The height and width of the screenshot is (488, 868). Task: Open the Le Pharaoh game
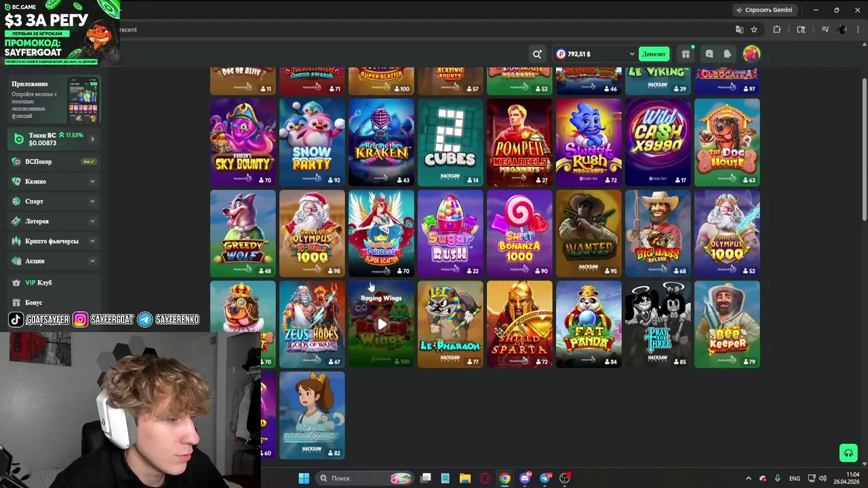pos(450,324)
